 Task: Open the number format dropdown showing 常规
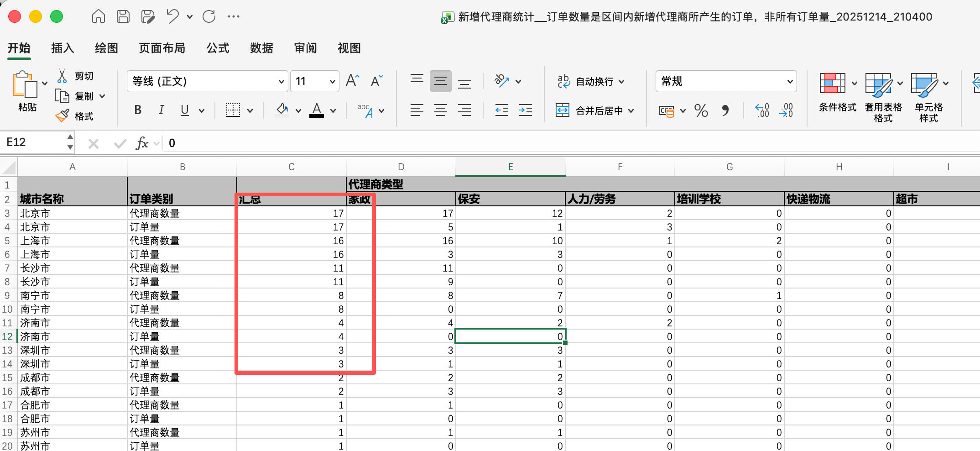click(789, 82)
